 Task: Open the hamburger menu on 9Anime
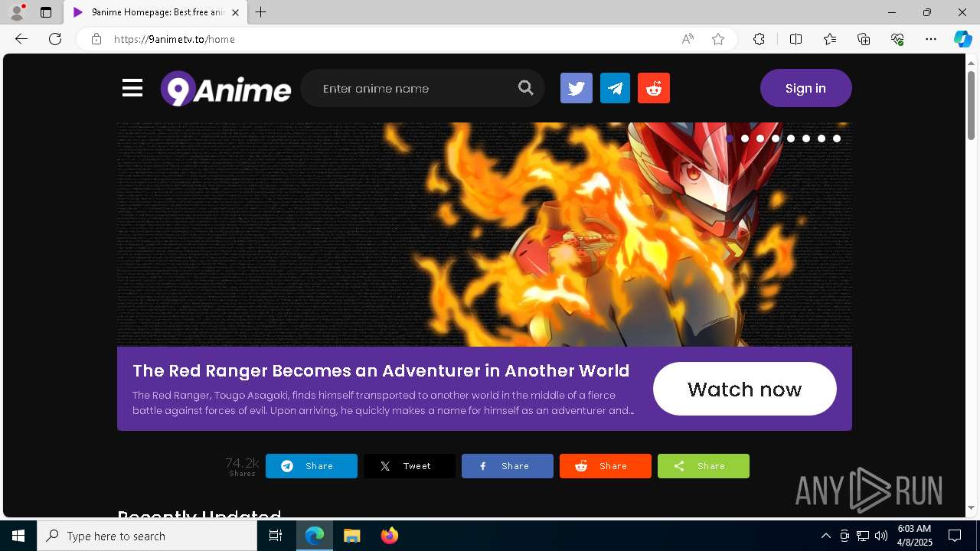[132, 88]
